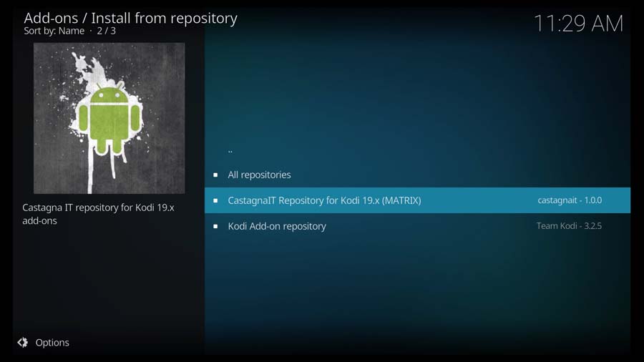The image size is (644, 362).
Task: Click the bullet icon beside CastagnaIT Repository
Action: coord(215,201)
